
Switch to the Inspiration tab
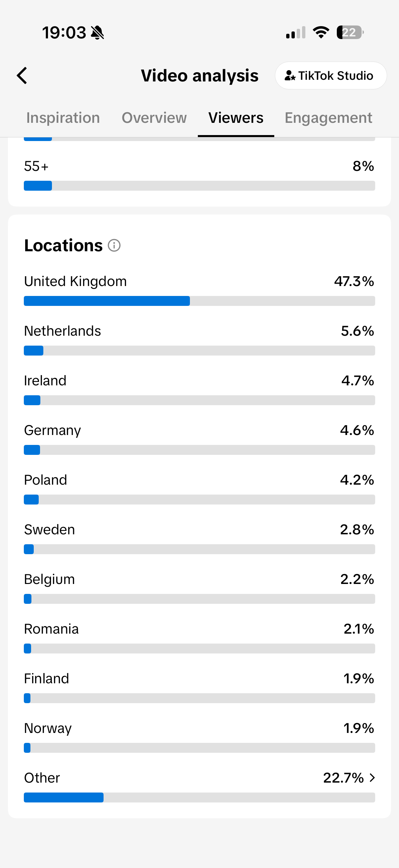point(63,118)
